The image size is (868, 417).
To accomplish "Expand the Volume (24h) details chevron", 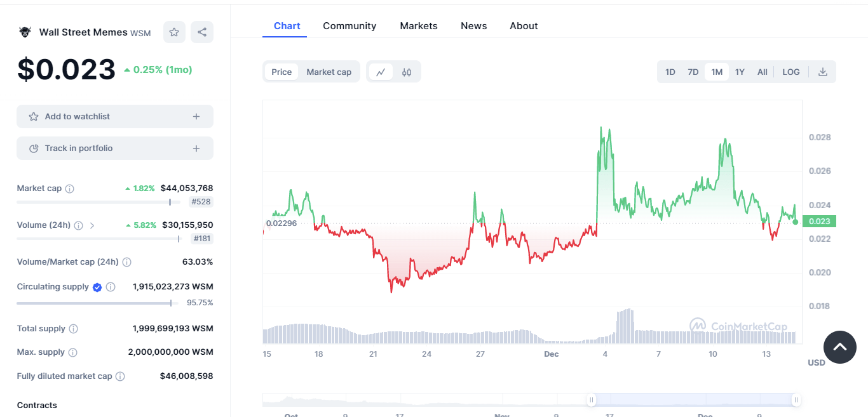I will point(92,225).
